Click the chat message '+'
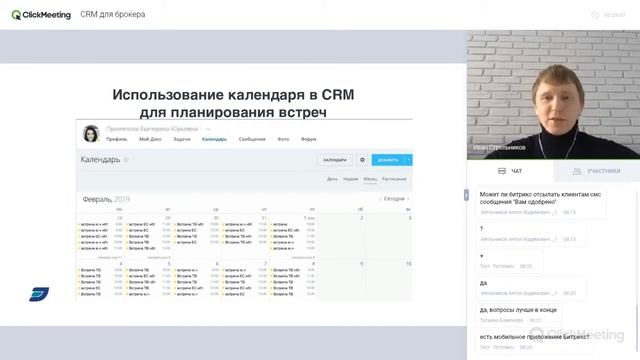This screenshot has height=360, width=640. 509,261
